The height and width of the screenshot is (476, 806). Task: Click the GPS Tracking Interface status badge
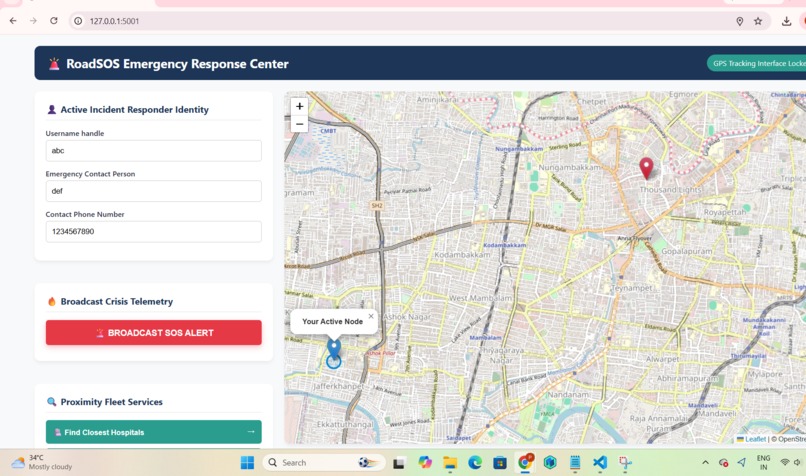(757, 63)
